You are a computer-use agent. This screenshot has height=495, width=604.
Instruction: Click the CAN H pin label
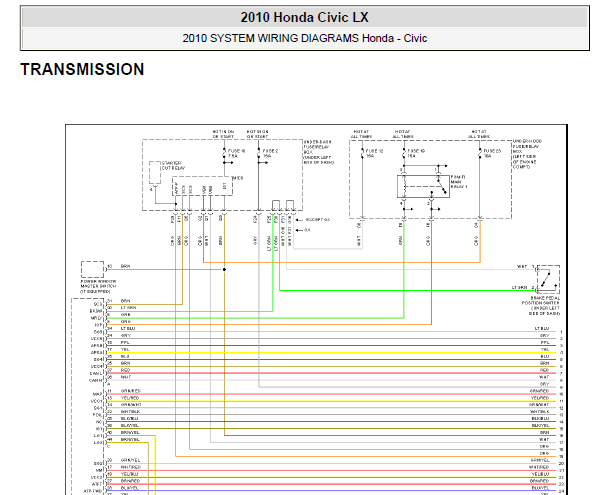[96, 380]
